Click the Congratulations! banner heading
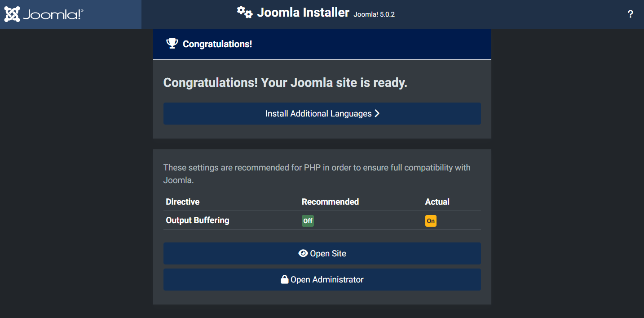This screenshot has width=644, height=318. (x=217, y=44)
